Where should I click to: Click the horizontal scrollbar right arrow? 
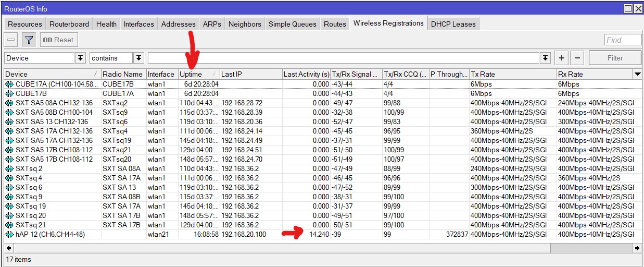click(637, 248)
